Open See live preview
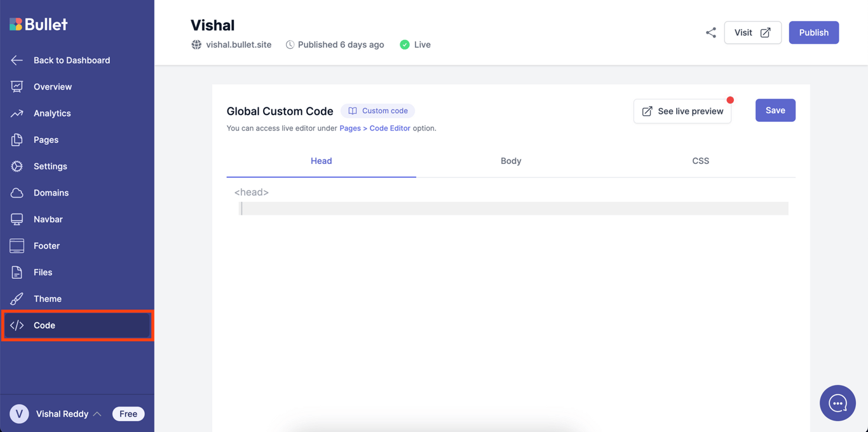This screenshot has height=432, width=868. click(x=682, y=111)
